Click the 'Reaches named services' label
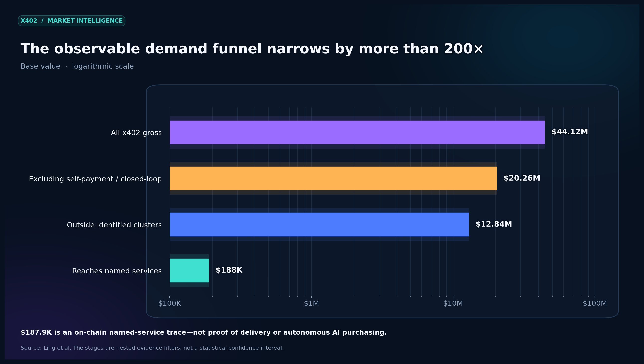 click(x=117, y=271)
